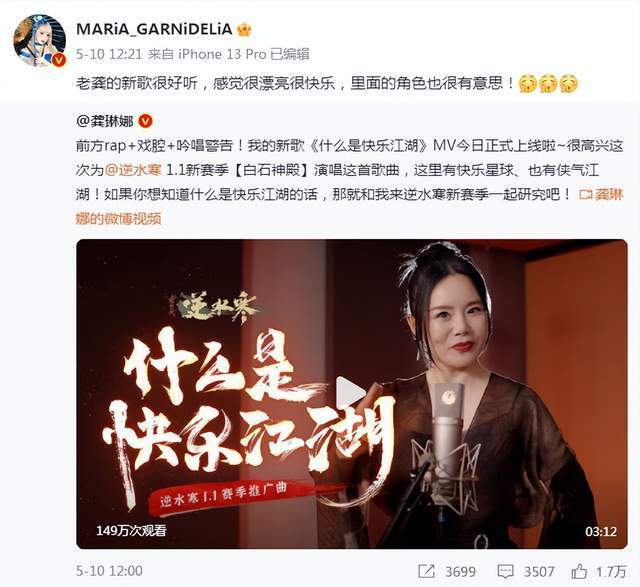The height and width of the screenshot is (587, 640).
Task: Click the first emoji in the post
Action: (x=527, y=84)
